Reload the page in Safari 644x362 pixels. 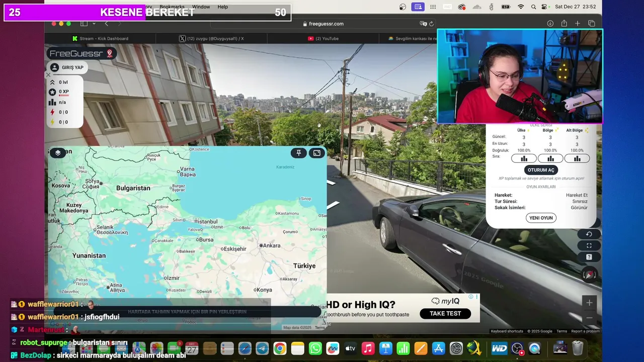[431, 24]
